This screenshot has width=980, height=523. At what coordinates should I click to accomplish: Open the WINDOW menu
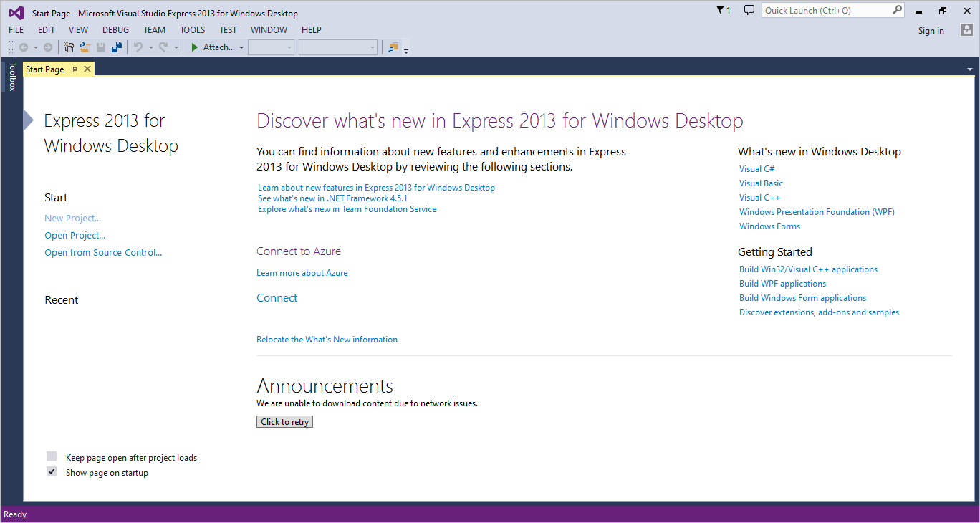point(269,30)
